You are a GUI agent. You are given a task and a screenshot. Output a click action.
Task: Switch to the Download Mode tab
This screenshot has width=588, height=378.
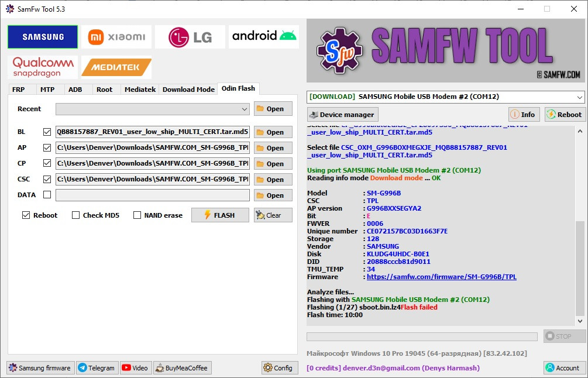click(x=188, y=90)
